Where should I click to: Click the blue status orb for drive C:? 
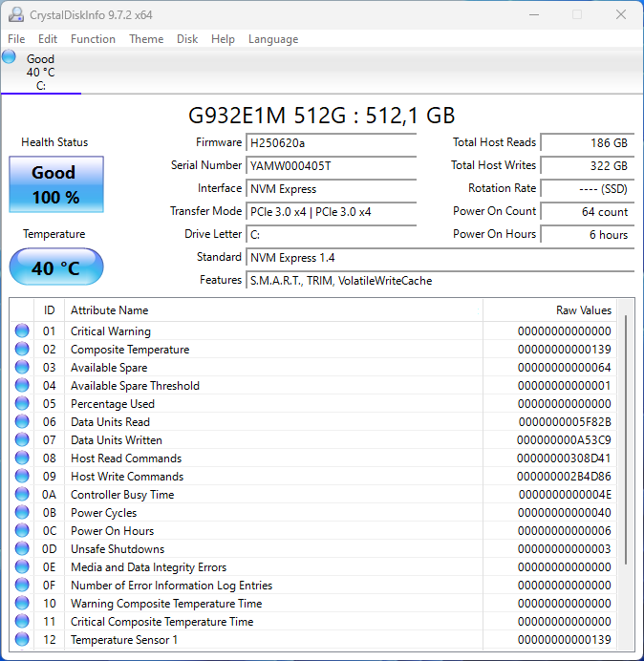tap(10, 57)
